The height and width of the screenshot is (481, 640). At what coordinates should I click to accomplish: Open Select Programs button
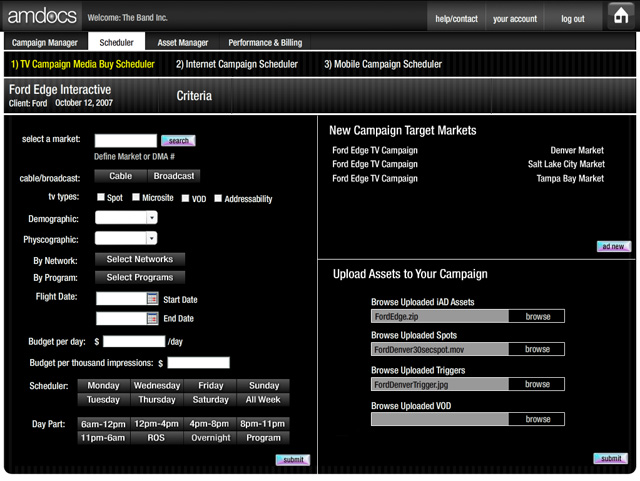tap(140, 277)
